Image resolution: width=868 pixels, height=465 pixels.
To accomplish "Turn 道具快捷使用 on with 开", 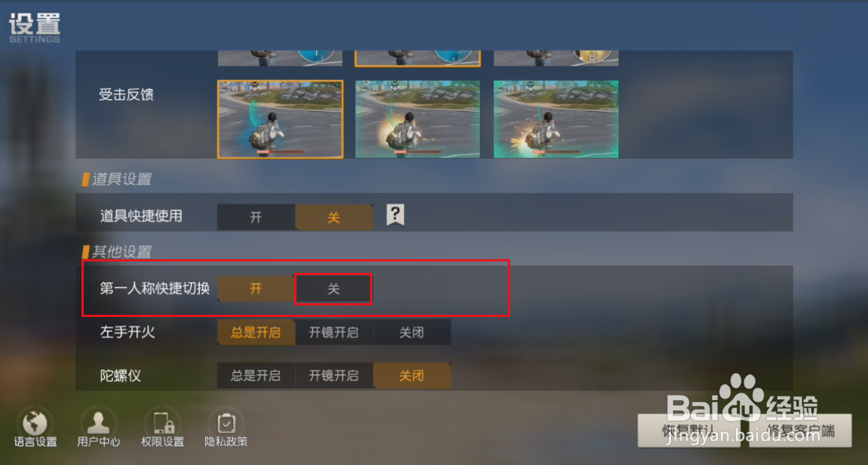I will tap(256, 217).
